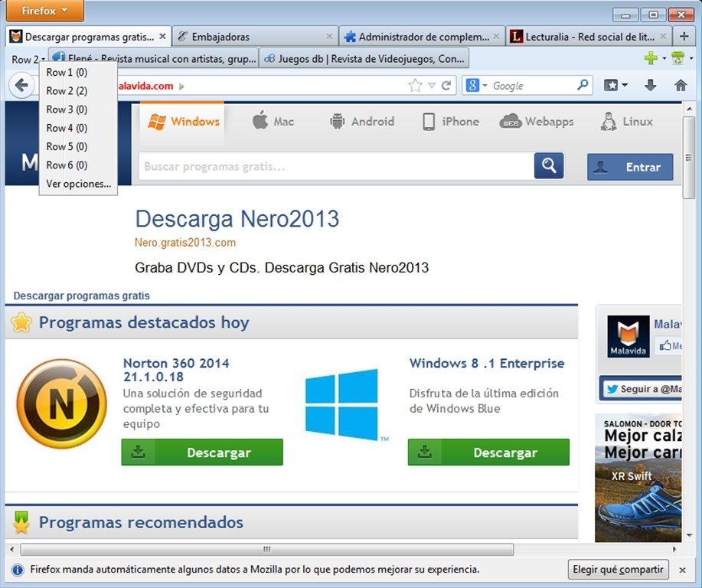Bookmark this page with the star icon

415,85
